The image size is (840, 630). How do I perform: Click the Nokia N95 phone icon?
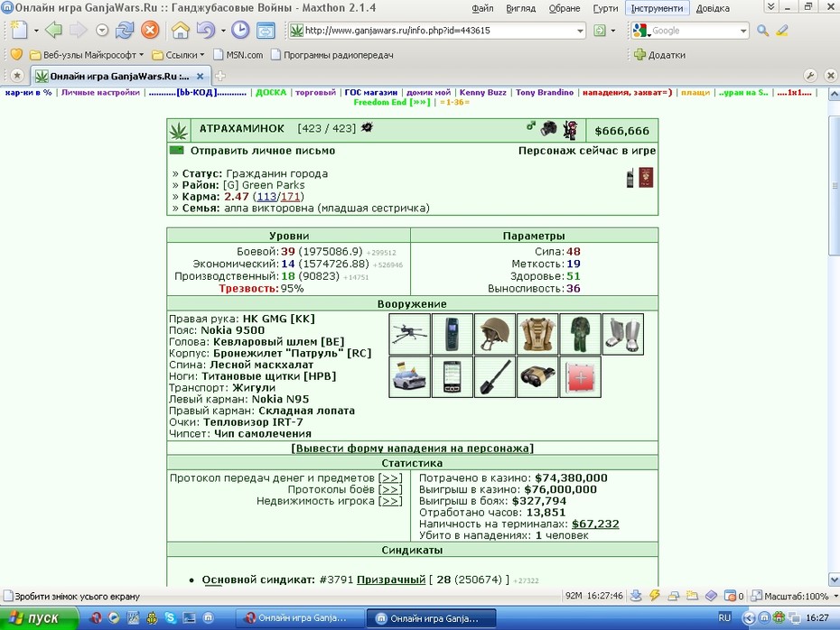point(453,377)
